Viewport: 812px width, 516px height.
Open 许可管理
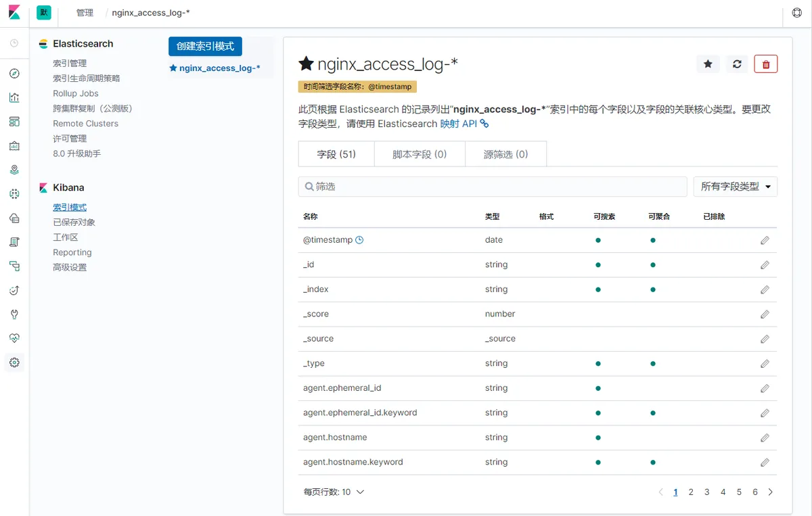[x=70, y=139]
